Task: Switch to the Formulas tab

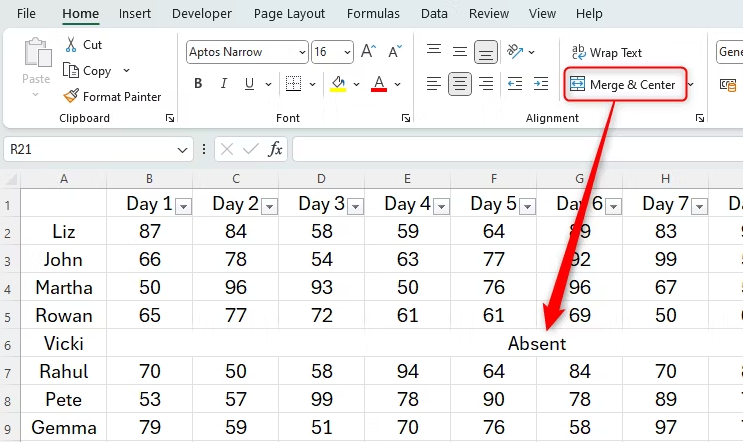Action: [x=373, y=13]
